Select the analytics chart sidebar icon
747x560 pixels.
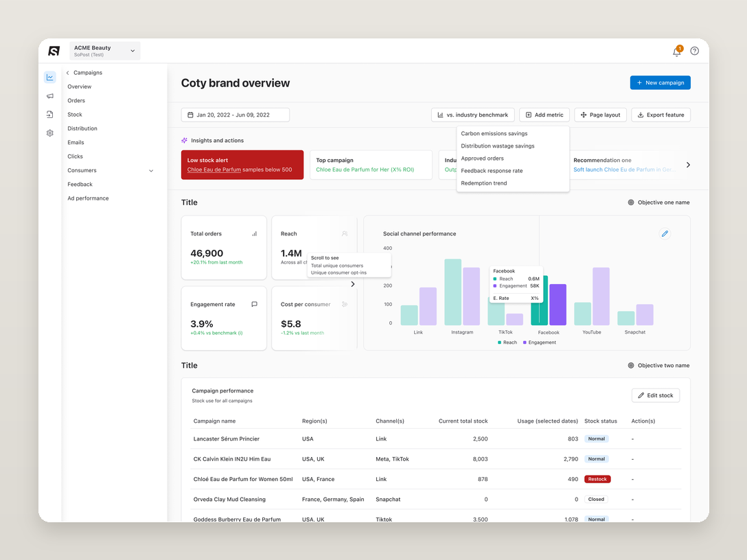[50, 77]
